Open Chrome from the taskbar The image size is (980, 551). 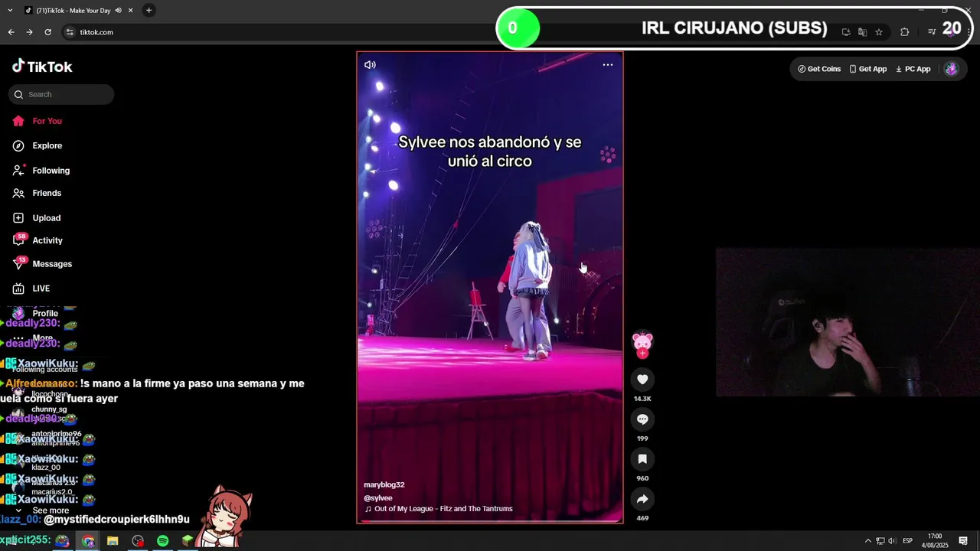point(88,541)
